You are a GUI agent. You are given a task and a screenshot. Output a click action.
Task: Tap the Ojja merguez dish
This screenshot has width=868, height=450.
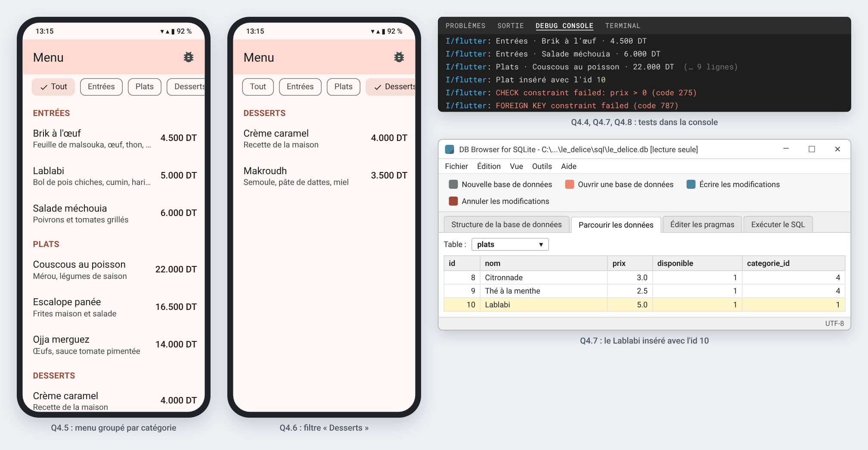pos(114,345)
